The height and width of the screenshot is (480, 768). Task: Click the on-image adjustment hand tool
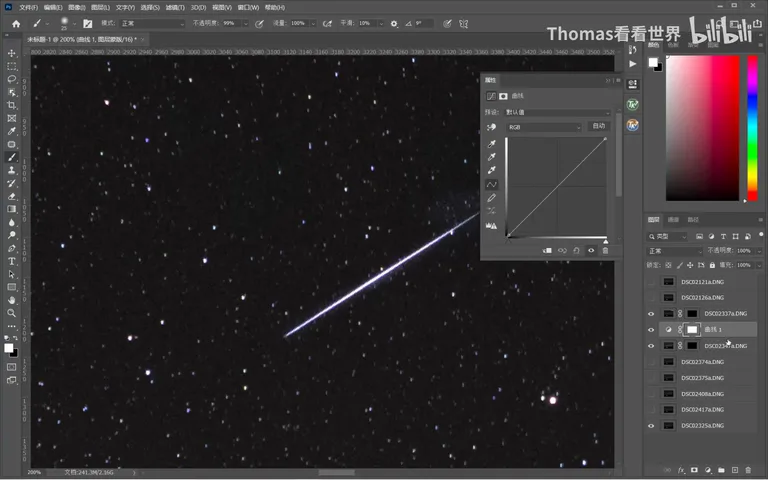pos(491,127)
